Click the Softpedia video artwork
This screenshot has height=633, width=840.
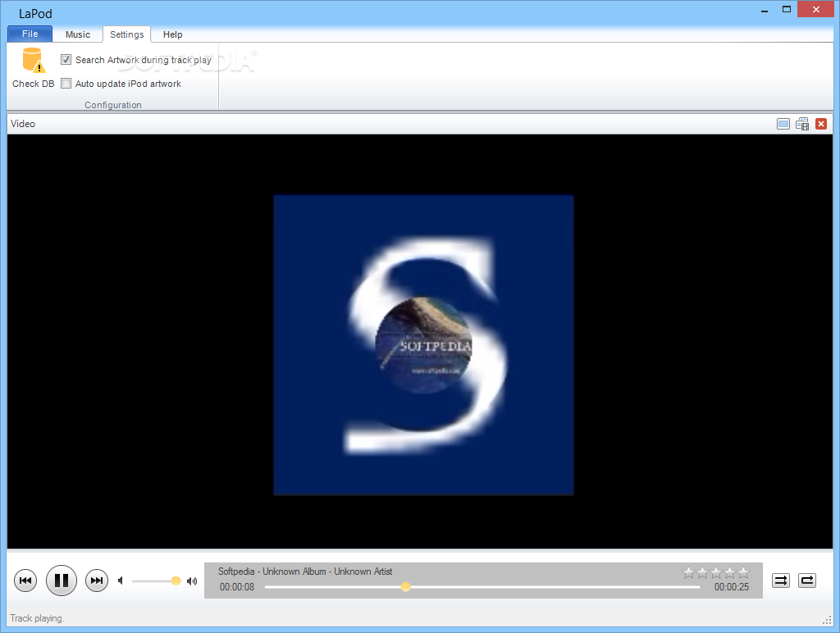[423, 345]
